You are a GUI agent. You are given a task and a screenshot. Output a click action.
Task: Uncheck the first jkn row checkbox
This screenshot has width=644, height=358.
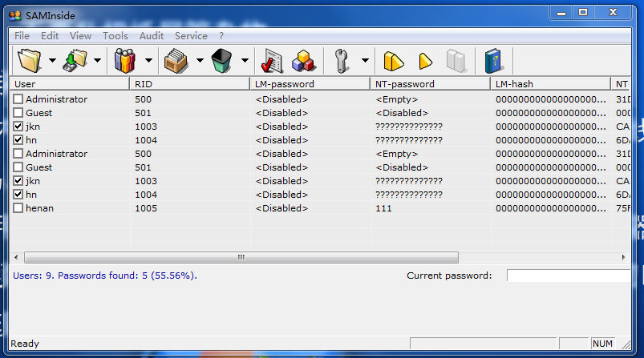tap(18, 127)
